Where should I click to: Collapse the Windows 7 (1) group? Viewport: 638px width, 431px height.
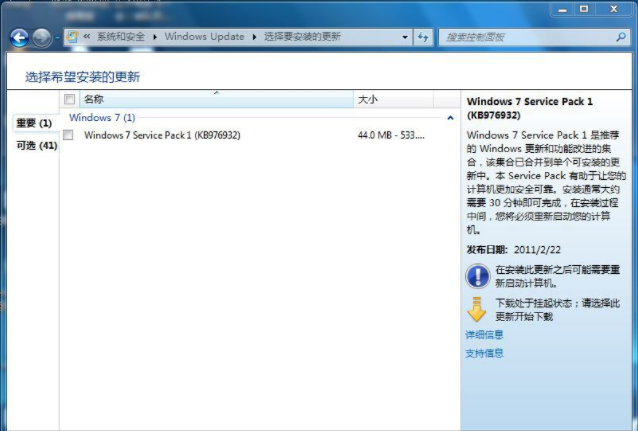coord(450,118)
